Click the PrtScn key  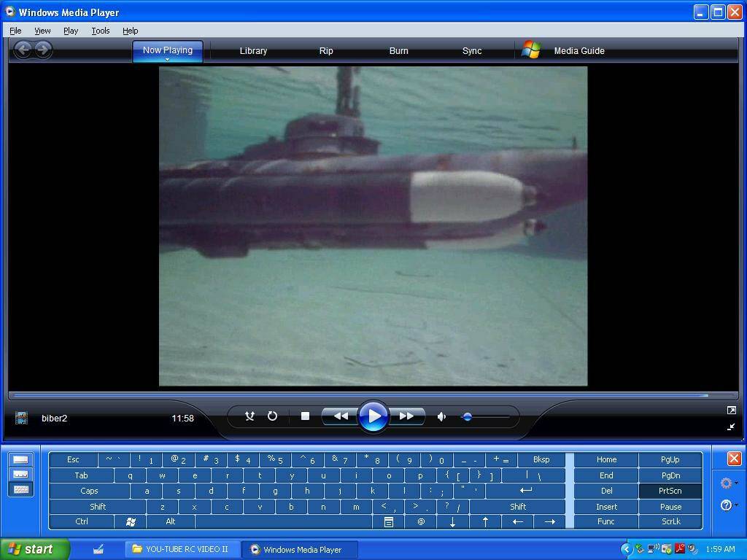click(x=670, y=491)
